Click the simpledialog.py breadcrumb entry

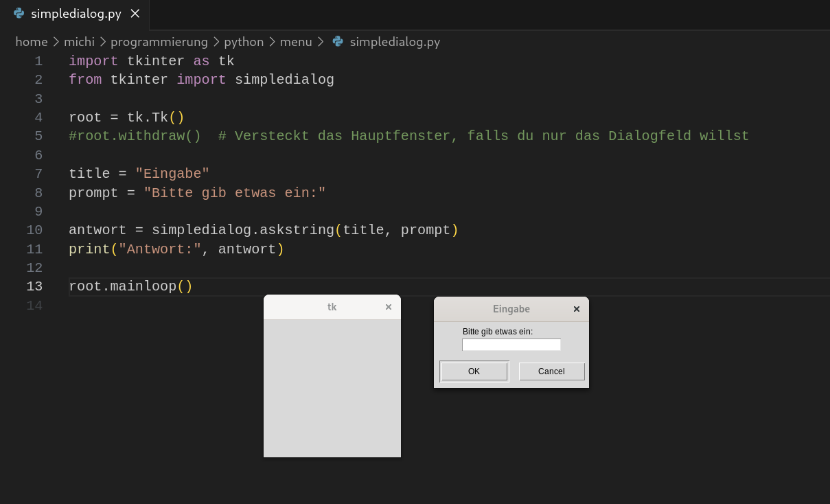[x=395, y=41]
